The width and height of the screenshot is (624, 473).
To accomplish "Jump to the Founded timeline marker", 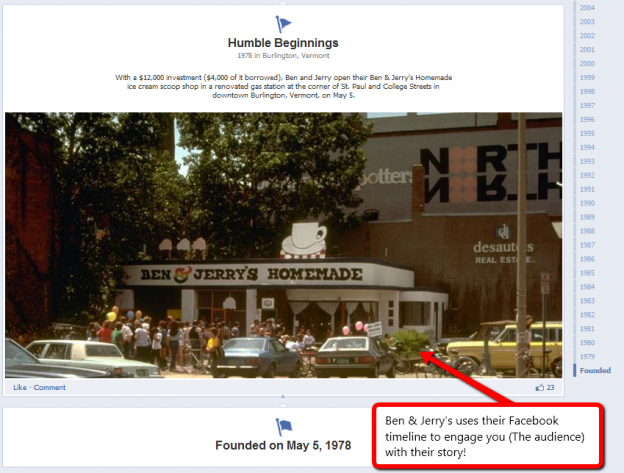I will [x=595, y=370].
